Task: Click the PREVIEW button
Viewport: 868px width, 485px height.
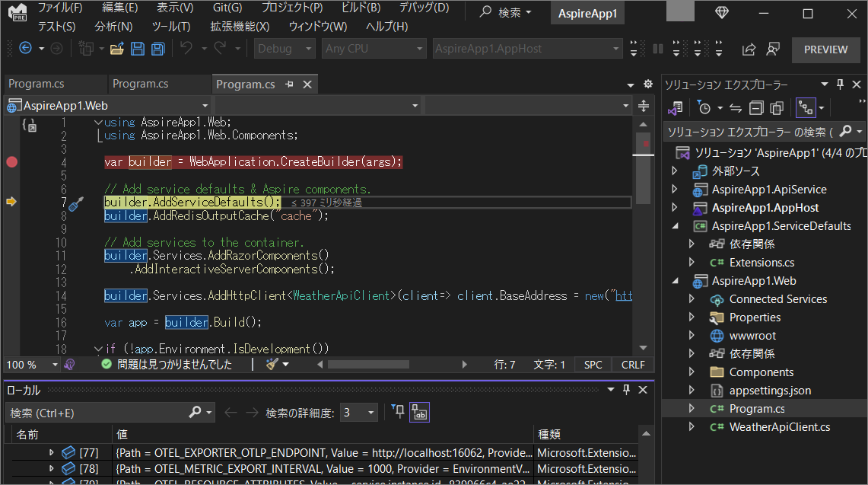Action: [x=825, y=49]
